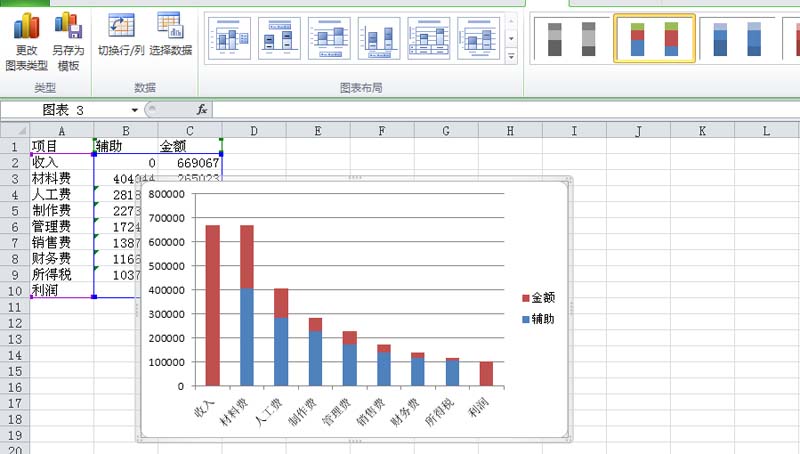Click cell A8 containing 财务费
The height and width of the screenshot is (454, 800).
pyautogui.click(x=62, y=259)
